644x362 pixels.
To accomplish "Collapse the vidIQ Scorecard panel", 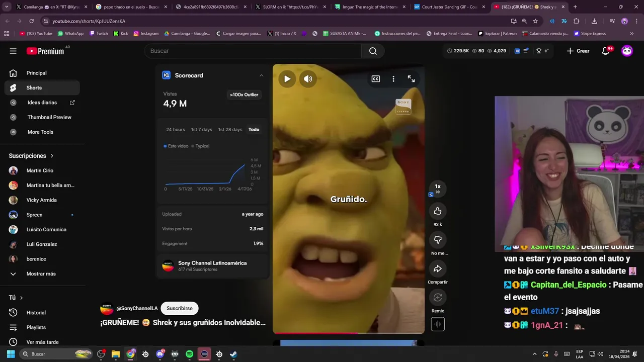I will (x=261, y=75).
